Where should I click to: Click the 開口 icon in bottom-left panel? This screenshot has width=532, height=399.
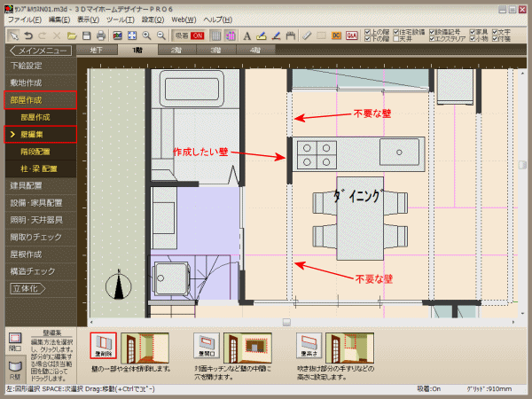click(15, 340)
